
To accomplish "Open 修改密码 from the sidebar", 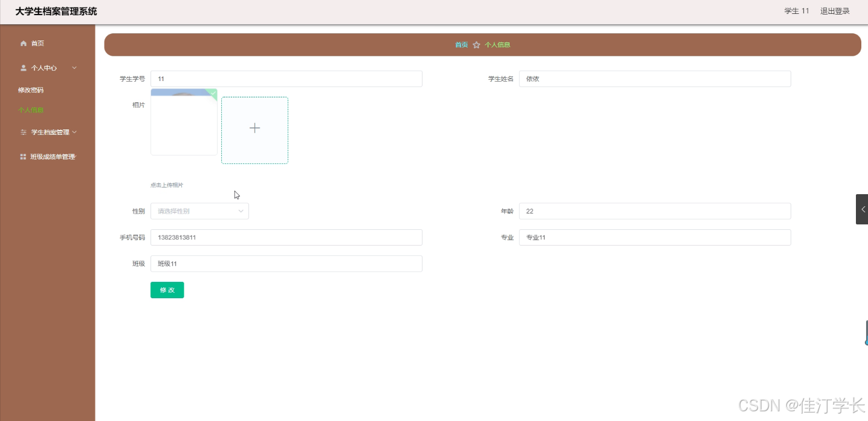I will [x=30, y=89].
